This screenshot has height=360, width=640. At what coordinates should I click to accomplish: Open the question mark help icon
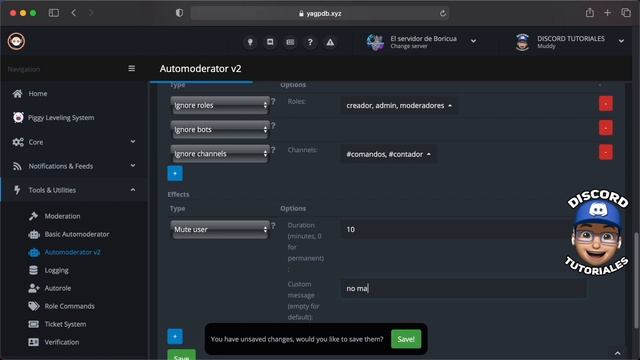click(310, 42)
